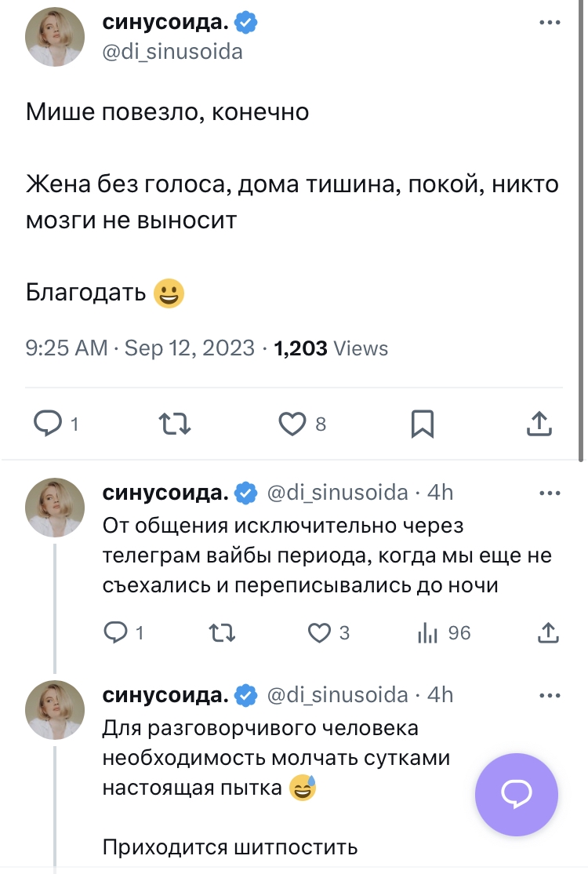Open the 4h timestamp of first reply
Image resolution: width=588 pixels, height=874 pixels.
tap(445, 493)
